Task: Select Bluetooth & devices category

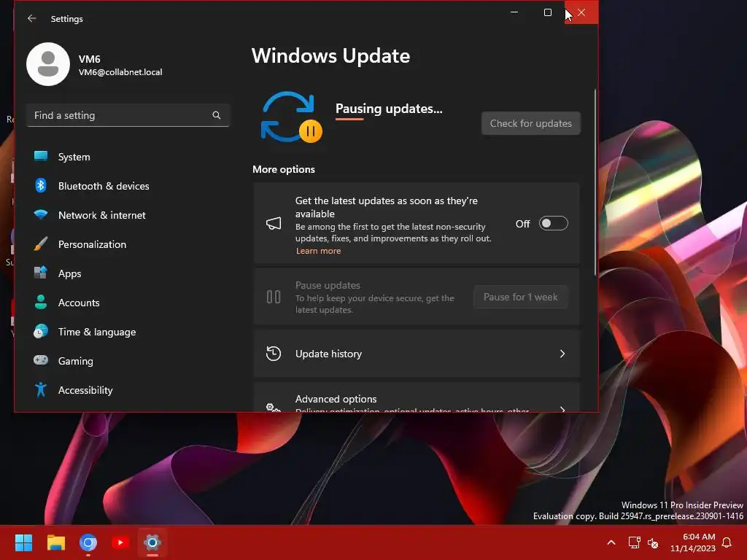Action: coord(128,186)
